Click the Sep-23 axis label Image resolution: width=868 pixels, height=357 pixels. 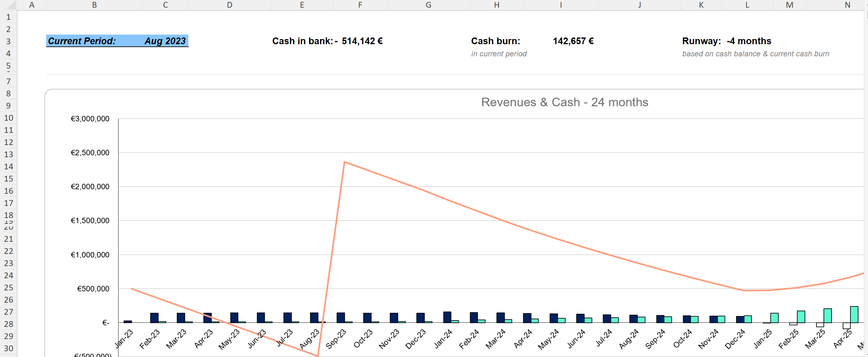click(x=336, y=338)
